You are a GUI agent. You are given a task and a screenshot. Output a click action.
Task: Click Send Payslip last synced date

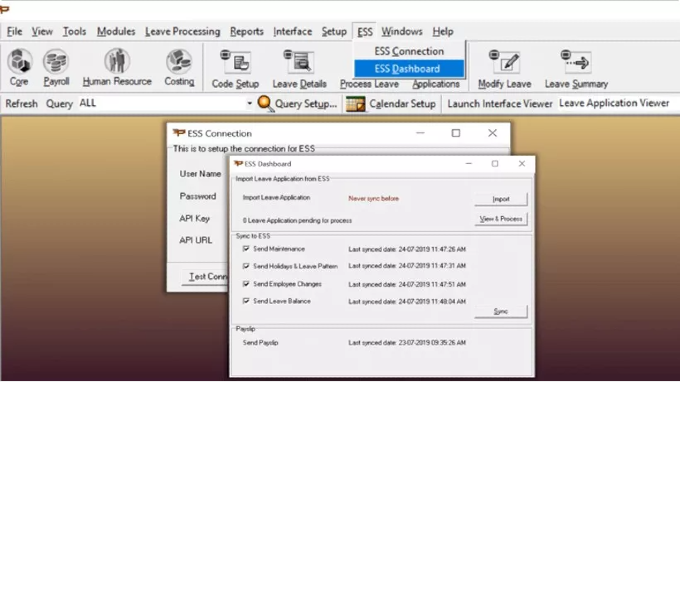(407, 342)
